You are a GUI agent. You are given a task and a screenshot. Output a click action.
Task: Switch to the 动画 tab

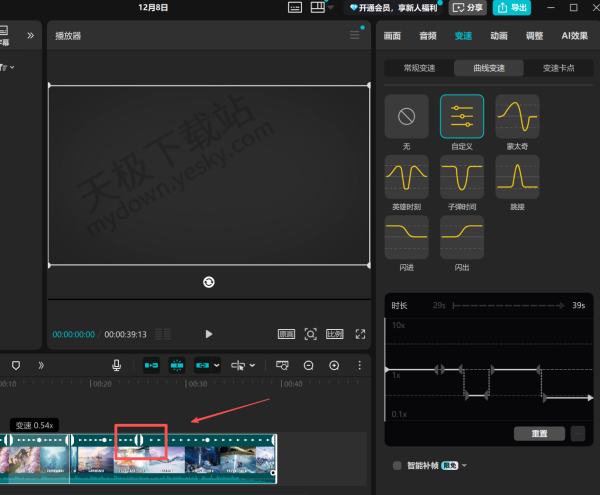tap(498, 36)
